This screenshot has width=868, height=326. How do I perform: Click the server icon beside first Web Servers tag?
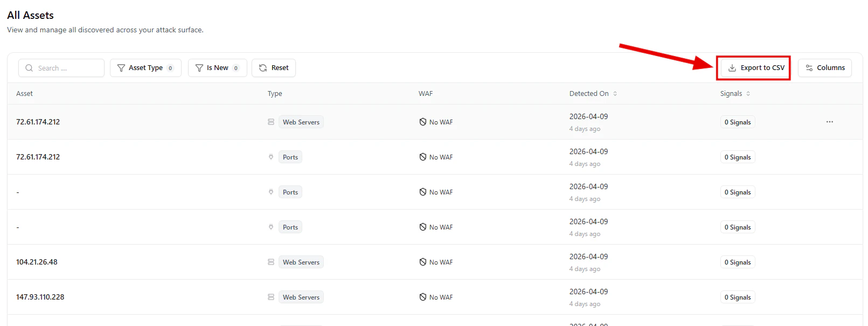271,122
